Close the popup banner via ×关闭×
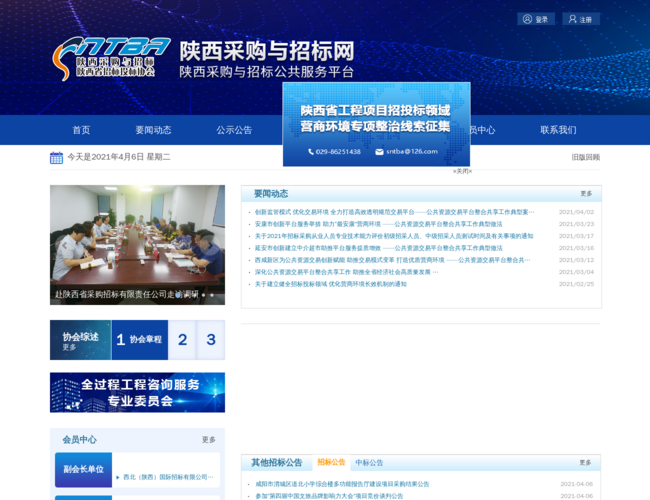 pos(462,171)
